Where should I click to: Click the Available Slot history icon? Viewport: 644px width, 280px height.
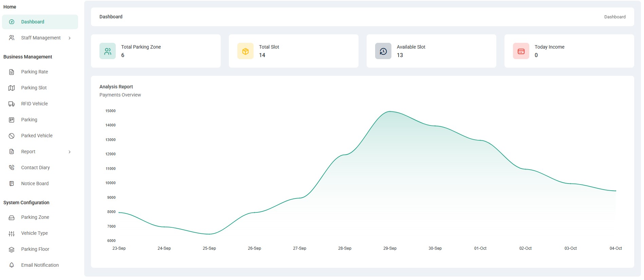383,51
